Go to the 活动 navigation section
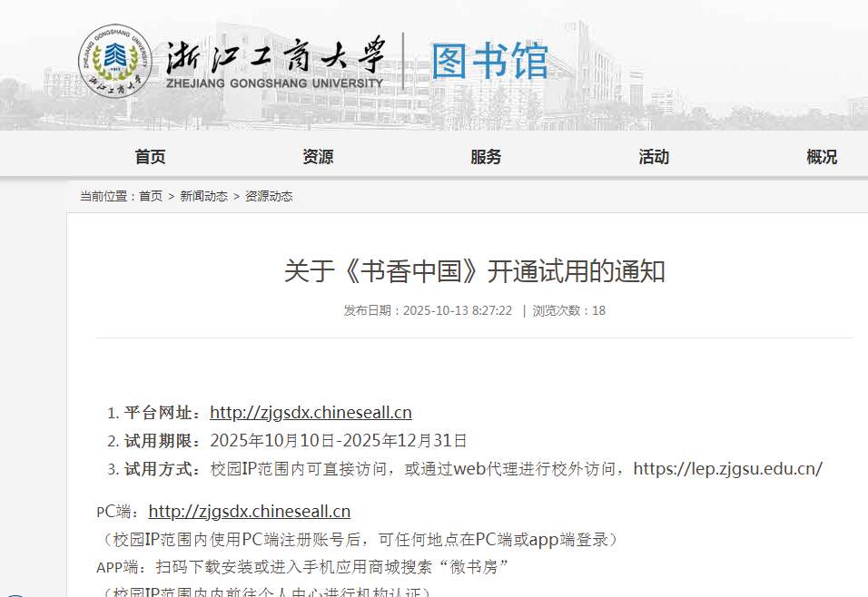 654,157
